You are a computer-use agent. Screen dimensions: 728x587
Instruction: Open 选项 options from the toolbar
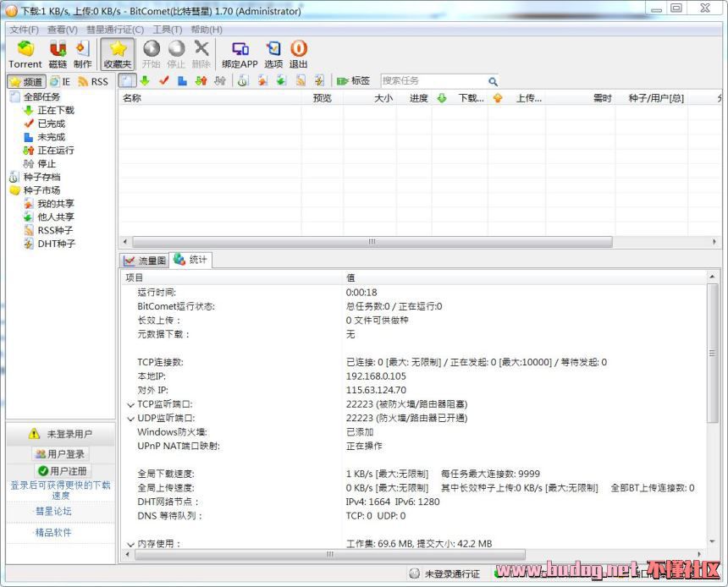(273, 54)
